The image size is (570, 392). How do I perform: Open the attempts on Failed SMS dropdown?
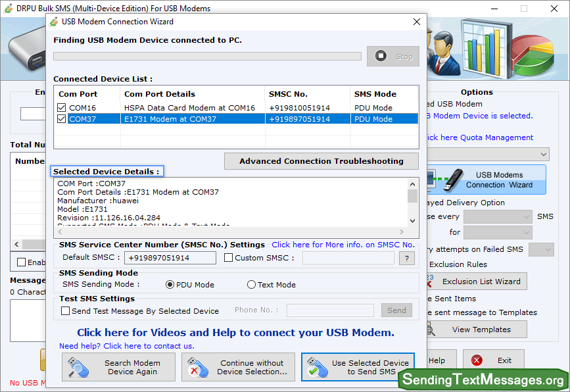pyautogui.click(x=541, y=250)
